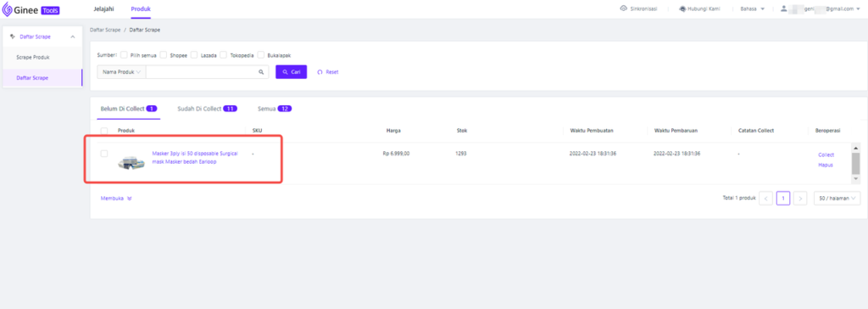Click the table scrollbar up arrow
The height and width of the screenshot is (309, 868).
856,148
